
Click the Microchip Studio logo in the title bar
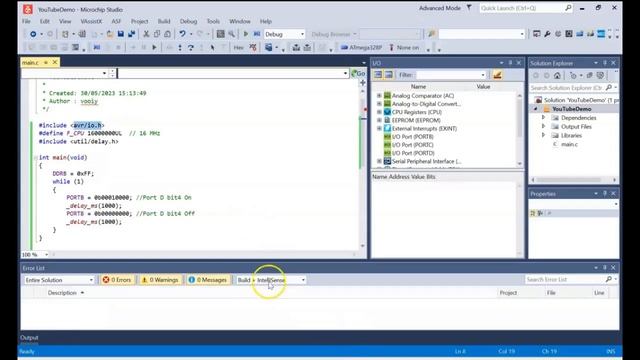click(x=28, y=9)
